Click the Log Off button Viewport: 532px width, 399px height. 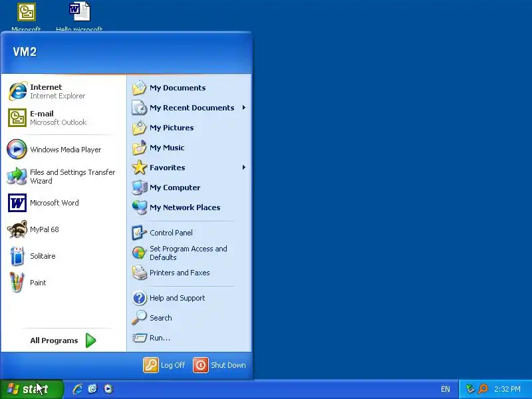[x=164, y=365]
